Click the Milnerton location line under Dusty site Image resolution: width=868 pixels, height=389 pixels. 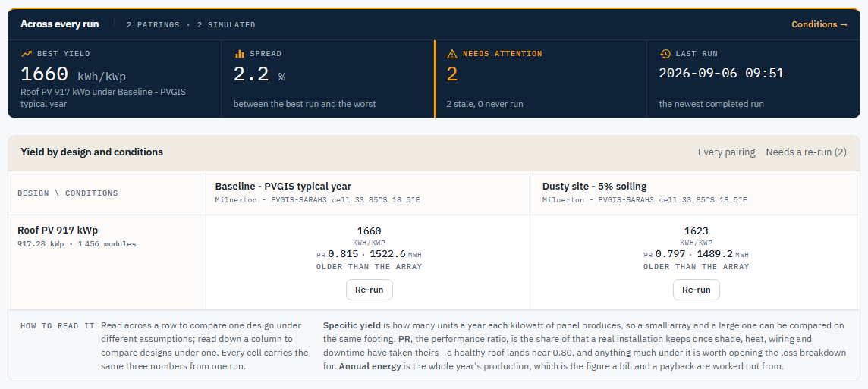coord(644,199)
